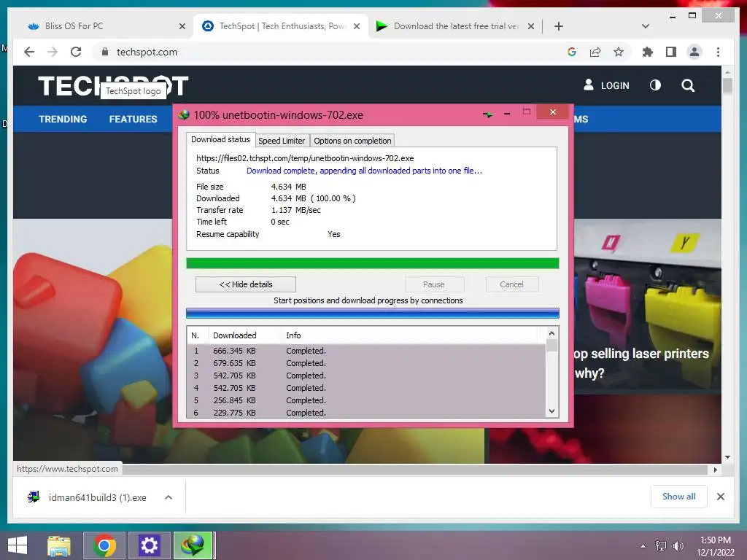Screen dimensions: 747x560
Task: Close the TechSpot tab
Action: click(x=356, y=26)
